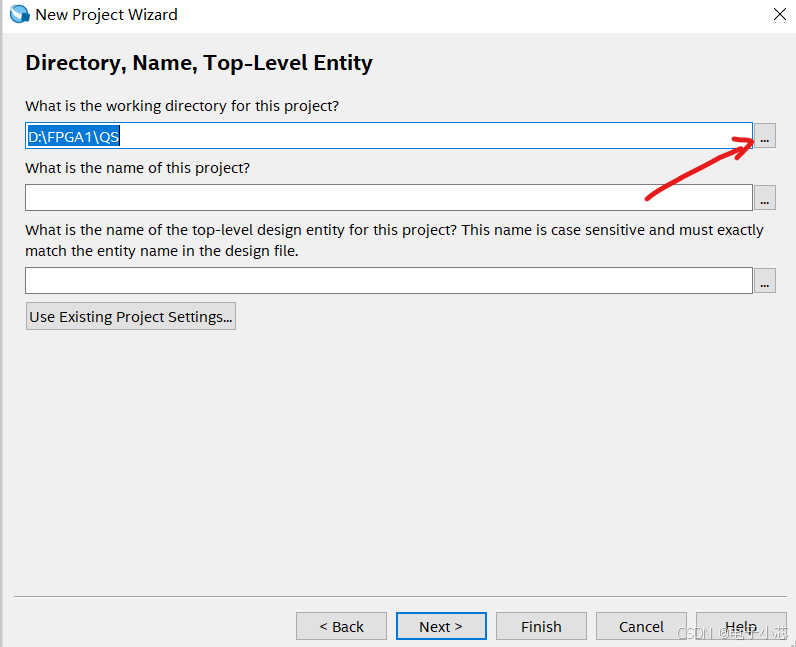Go back with the Back button
This screenshot has height=647, width=796.
[341, 627]
